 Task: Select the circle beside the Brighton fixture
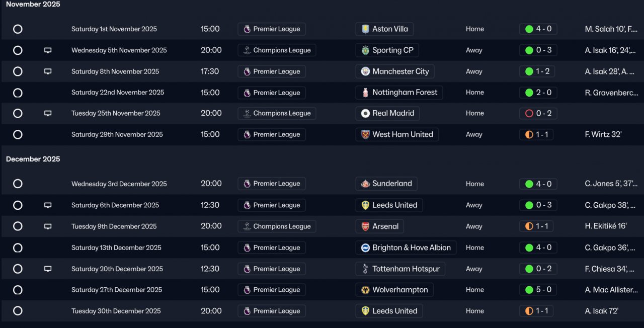18,248
